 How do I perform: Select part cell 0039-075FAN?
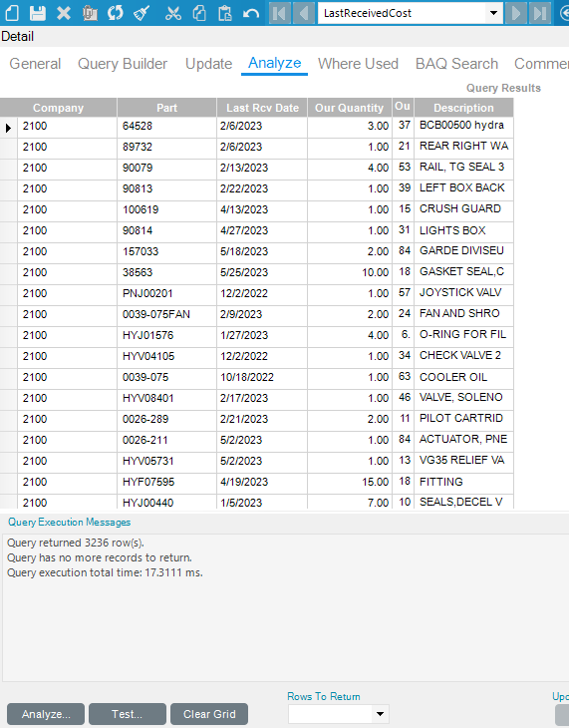pos(166,314)
